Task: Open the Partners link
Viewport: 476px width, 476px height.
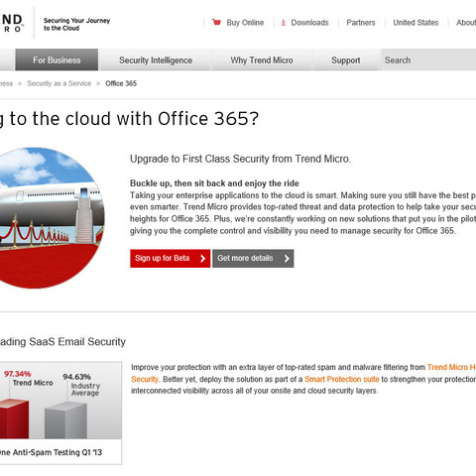Action: [361, 23]
